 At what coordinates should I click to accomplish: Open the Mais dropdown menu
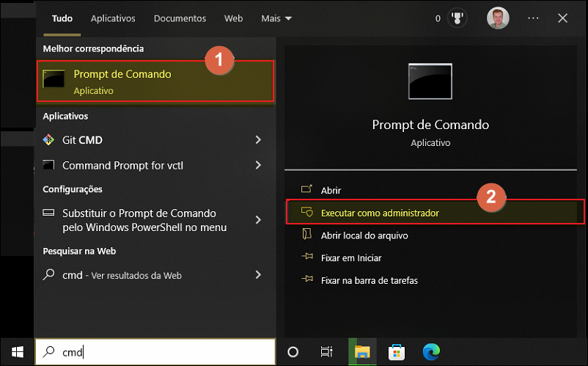[x=276, y=18]
